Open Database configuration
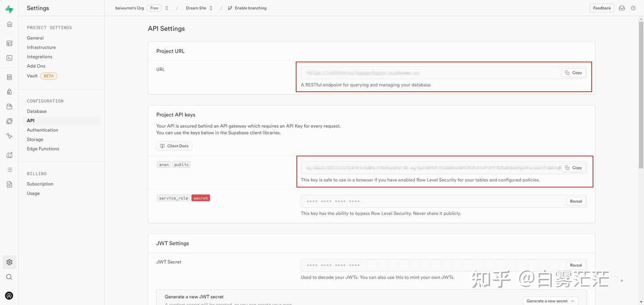 tap(37, 111)
